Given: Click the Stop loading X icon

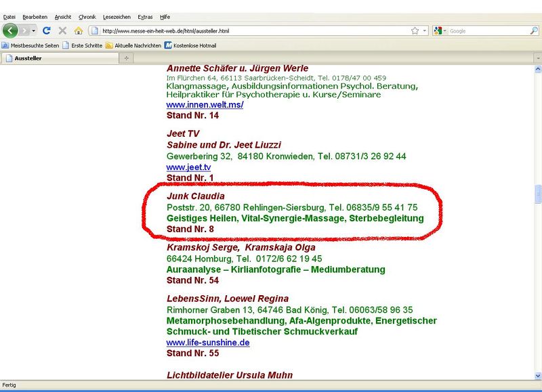Looking at the screenshot, I should pyautogui.click(x=62, y=30).
